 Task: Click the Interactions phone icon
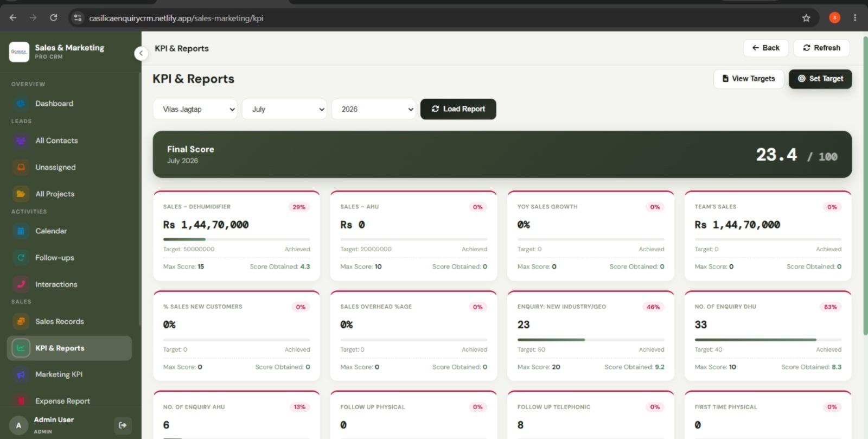coord(21,284)
